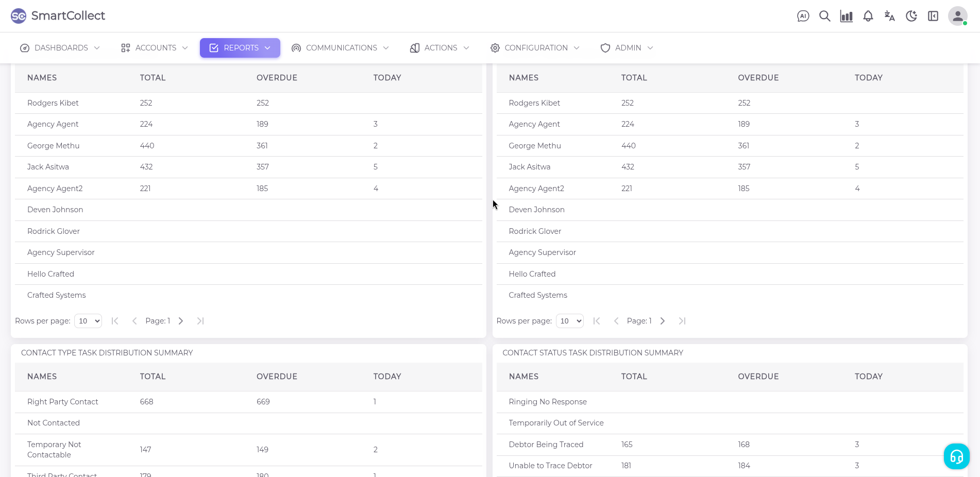Image resolution: width=980 pixels, height=477 pixels.
Task: Open the Reports menu
Action: point(240,48)
